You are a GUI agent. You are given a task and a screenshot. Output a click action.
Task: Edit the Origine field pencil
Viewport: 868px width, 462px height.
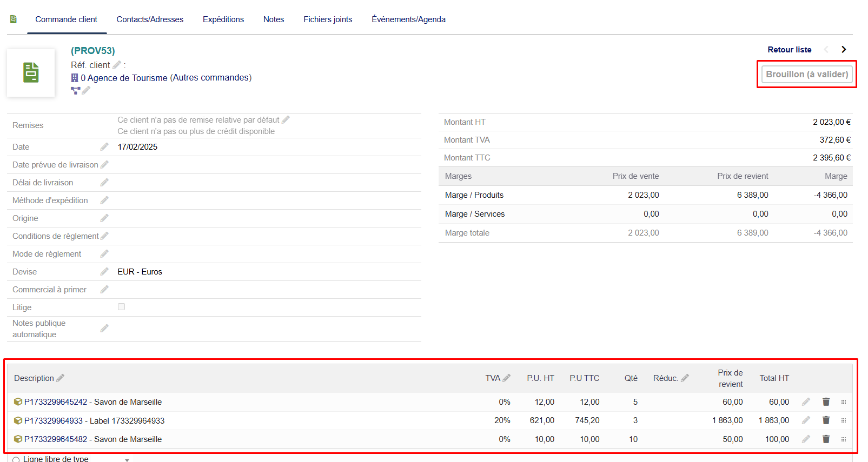click(104, 218)
